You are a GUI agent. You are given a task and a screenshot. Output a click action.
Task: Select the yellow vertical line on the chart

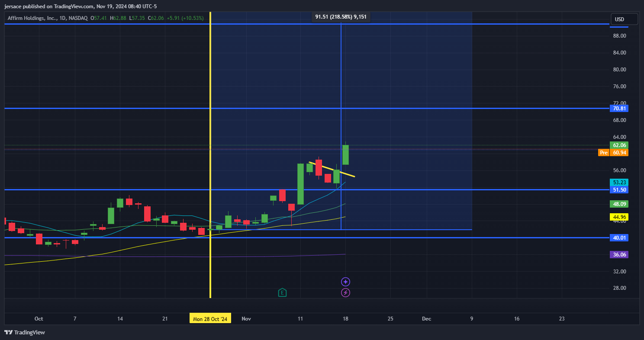[x=210, y=155]
